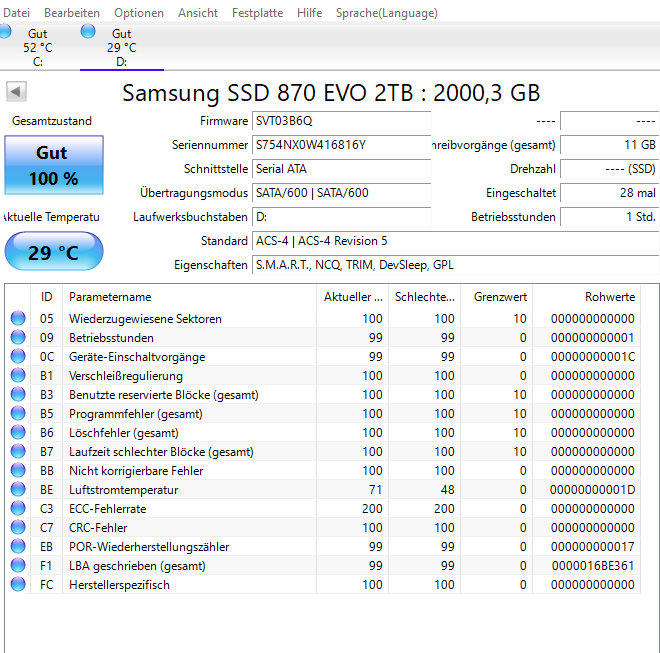The image size is (660, 653).
Task: Click the serial number field S754NX0W416816Y
Action: (341, 145)
